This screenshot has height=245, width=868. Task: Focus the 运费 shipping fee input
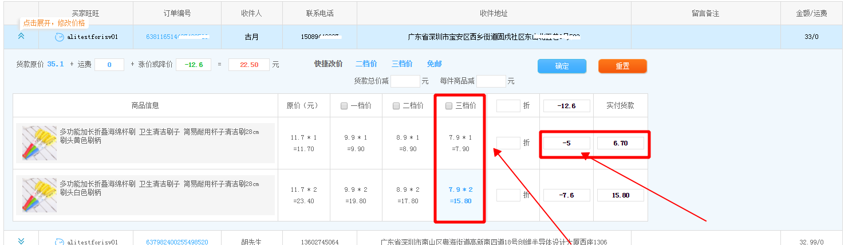109,65
